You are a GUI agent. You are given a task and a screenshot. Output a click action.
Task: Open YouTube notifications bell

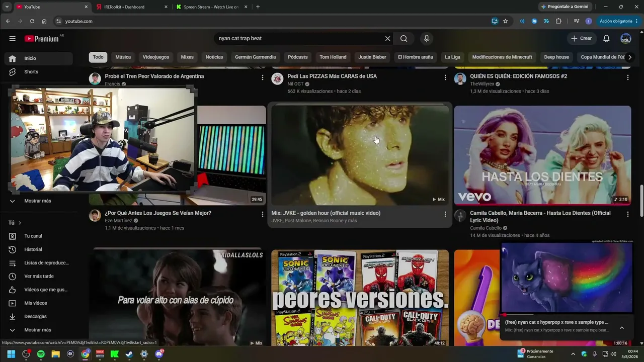[606, 39]
